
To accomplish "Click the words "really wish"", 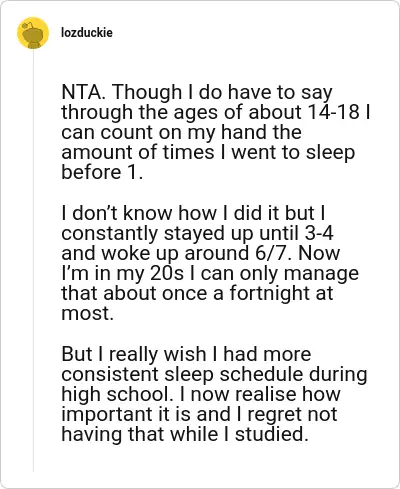I will click(157, 355).
